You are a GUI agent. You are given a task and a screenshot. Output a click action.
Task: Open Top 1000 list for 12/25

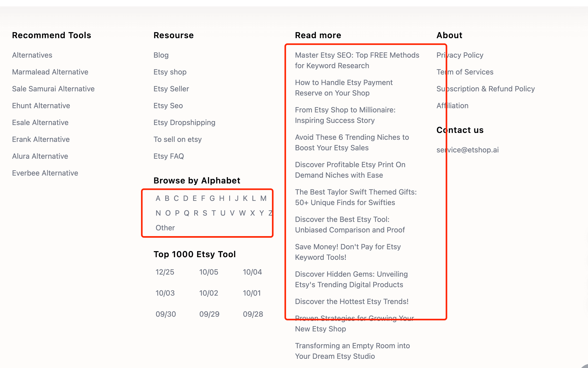165,272
